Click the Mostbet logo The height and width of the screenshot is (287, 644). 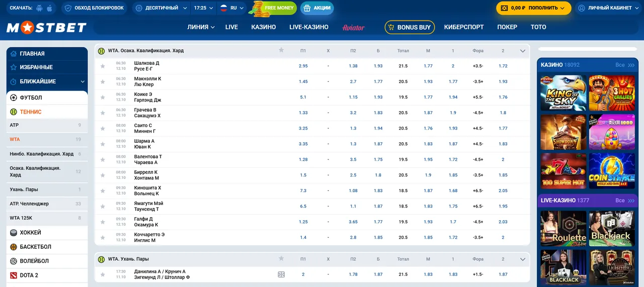[46, 28]
